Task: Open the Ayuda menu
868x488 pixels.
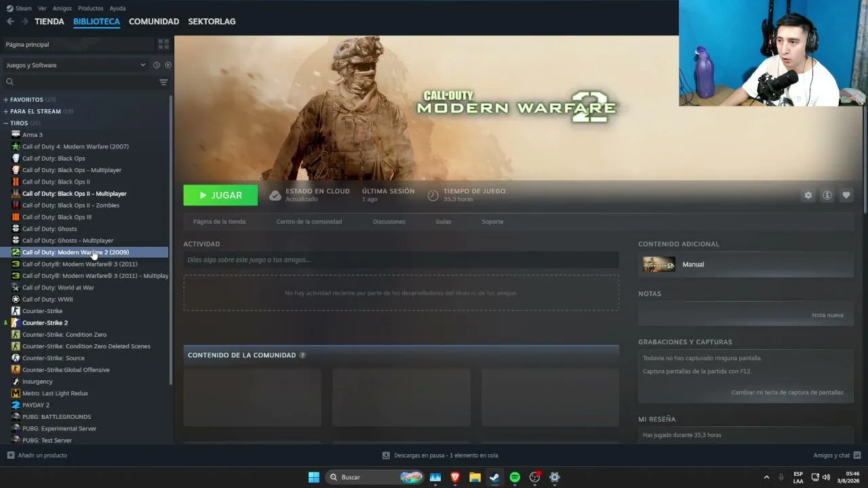Action: point(117,9)
